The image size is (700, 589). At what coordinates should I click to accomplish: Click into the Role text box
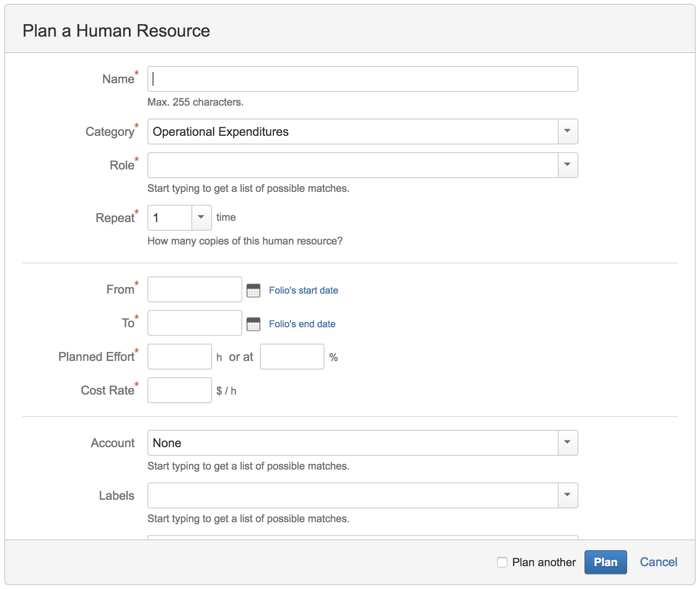[x=353, y=165]
